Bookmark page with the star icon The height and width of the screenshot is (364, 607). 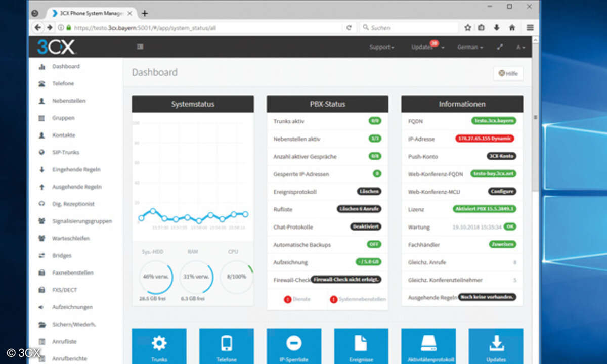pyautogui.click(x=468, y=28)
